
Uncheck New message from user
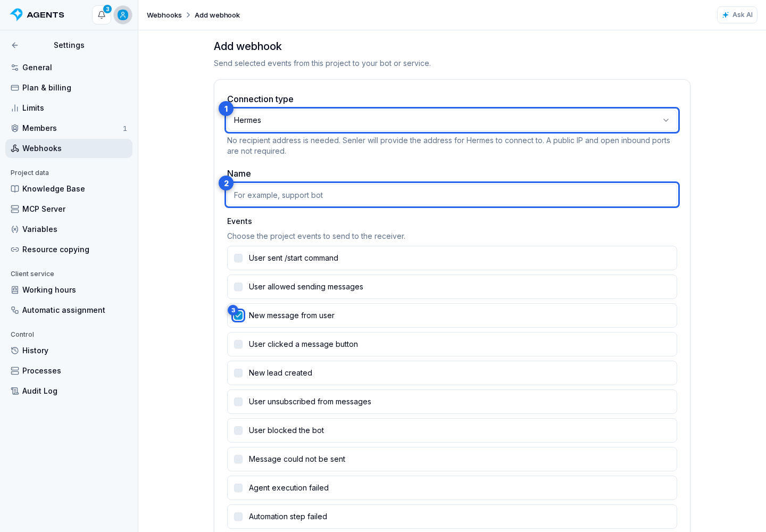tap(238, 315)
